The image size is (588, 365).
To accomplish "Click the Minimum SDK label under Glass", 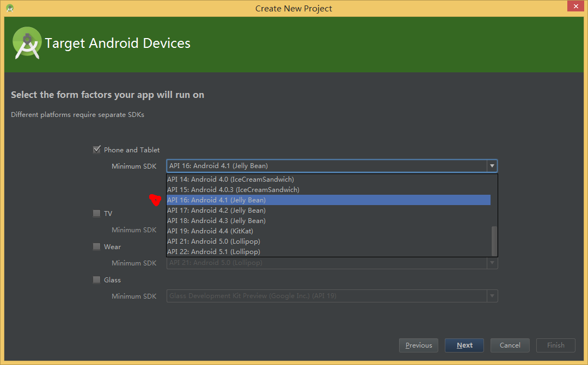I will pos(134,296).
